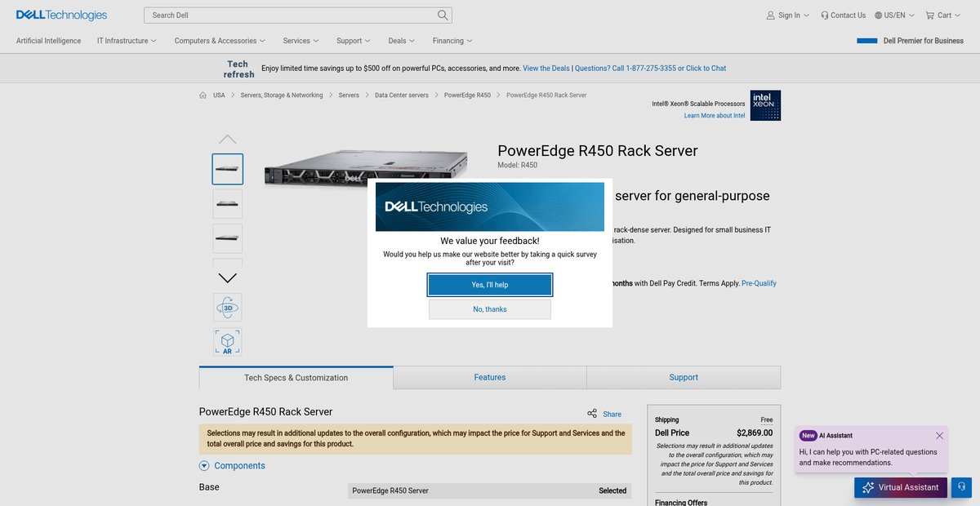Open Support dropdown menu

pyautogui.click(x=353, y=41)
